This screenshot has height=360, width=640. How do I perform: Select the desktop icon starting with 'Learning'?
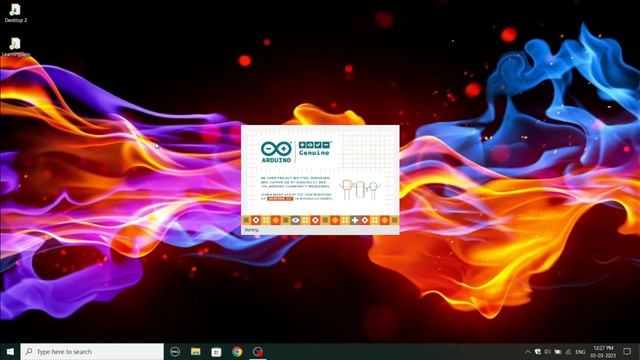click(x=16, y=47)
